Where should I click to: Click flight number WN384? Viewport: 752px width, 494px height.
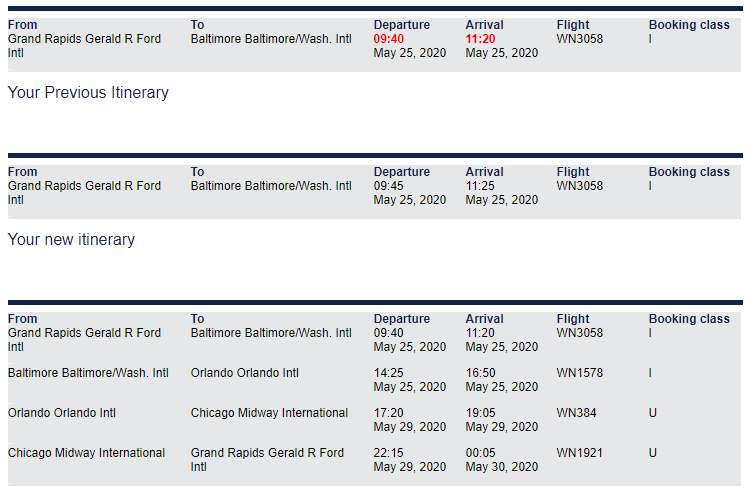(576, 413)
